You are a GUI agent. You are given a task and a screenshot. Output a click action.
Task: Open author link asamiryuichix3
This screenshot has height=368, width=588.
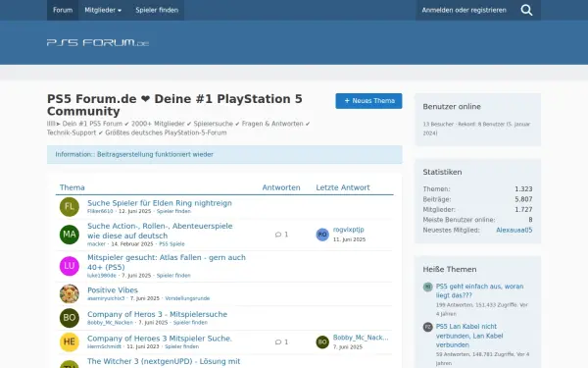[106, 298]
